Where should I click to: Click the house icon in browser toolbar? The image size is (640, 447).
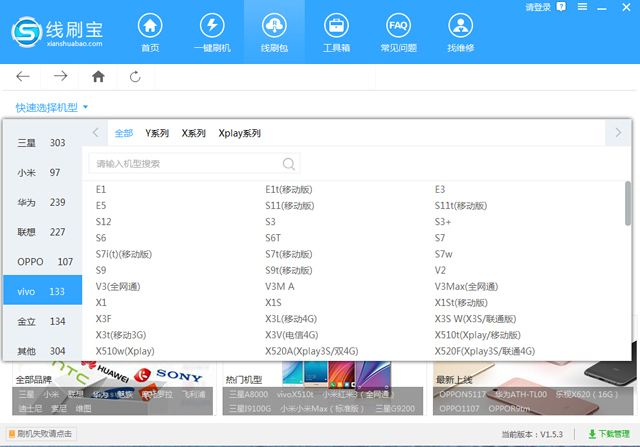click(x=98, y=76)
